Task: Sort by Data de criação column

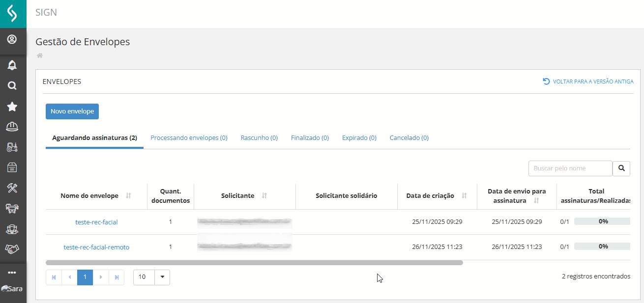Action: pyautogui.click(x=464, y=196)
